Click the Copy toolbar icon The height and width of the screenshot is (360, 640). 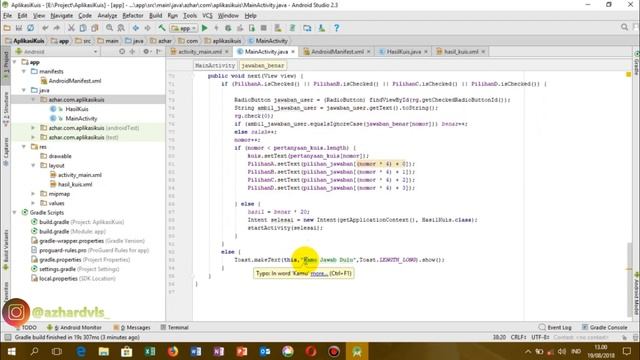83,28
